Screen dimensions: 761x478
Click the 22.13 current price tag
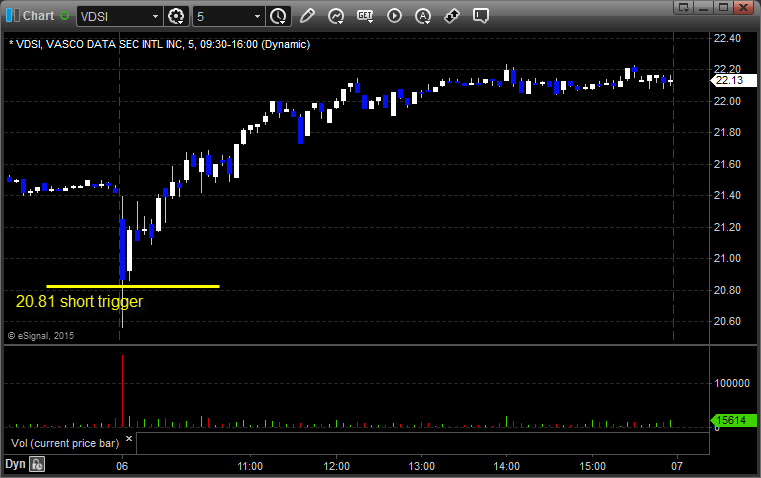pos(734,80)
